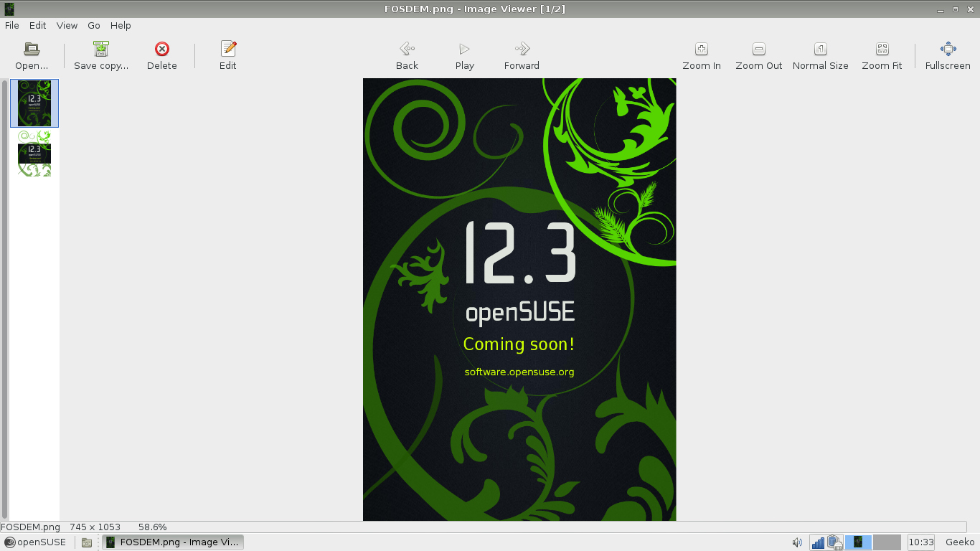Click the main displayed poster image
Screen dimensions: 980x551
click(519, 299)
